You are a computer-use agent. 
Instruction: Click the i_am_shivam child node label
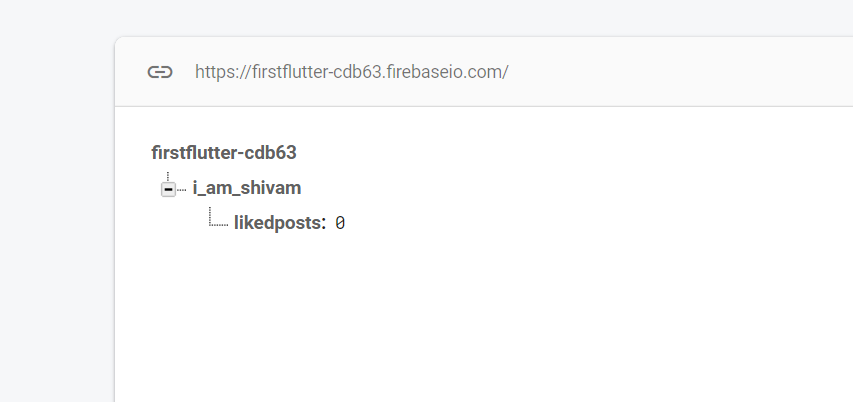(x=246, y=188)
